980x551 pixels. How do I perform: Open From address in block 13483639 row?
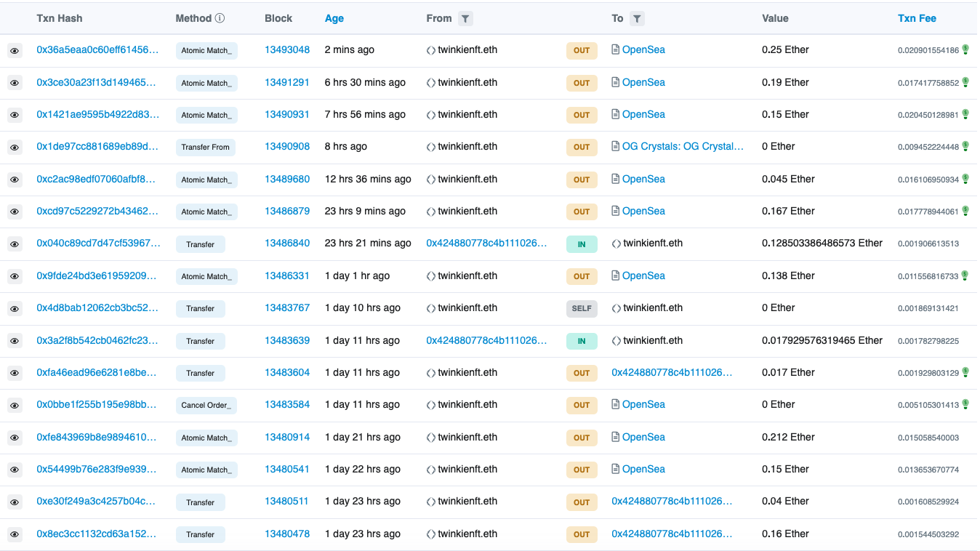pos(486,340)
